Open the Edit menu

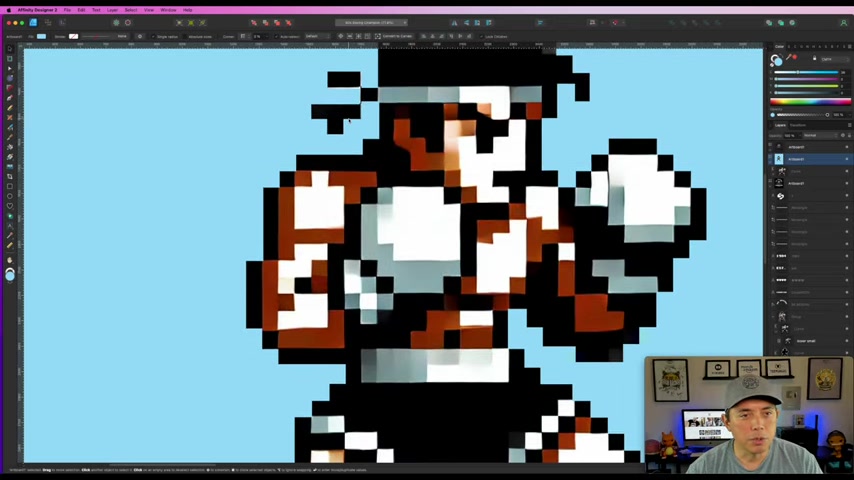[x=81, y=10]
